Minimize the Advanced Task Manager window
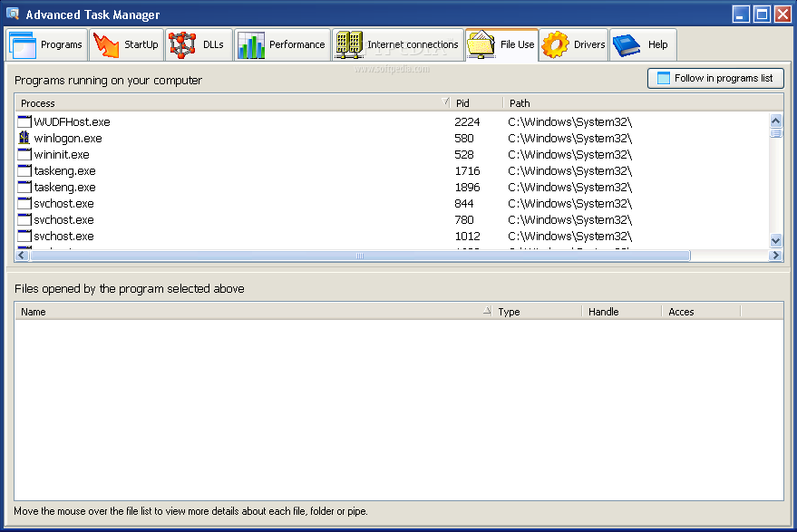 pyautogui.click(x=741, y=14)
